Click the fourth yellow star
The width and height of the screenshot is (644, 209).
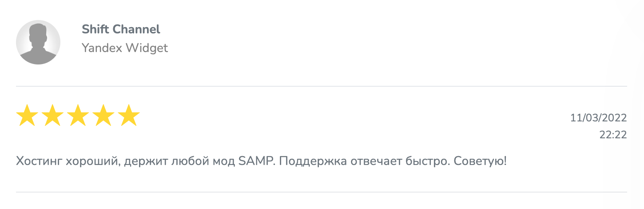point(103,116)
